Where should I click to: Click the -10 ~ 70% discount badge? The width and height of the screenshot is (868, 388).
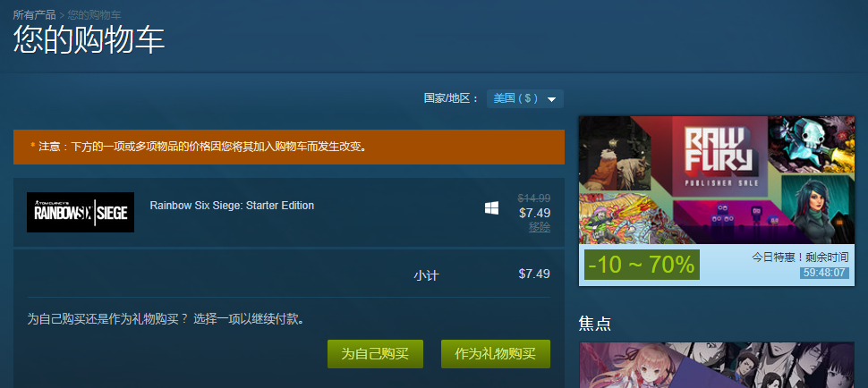pos(642,265)
